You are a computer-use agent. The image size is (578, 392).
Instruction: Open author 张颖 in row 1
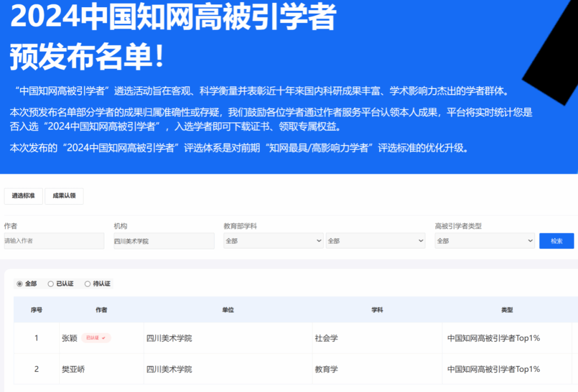point(70,338)
